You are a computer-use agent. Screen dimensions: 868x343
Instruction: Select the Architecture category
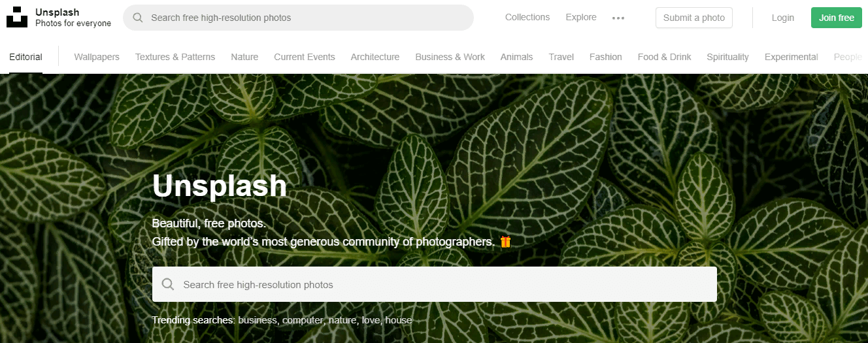click(x=375, y=57)
